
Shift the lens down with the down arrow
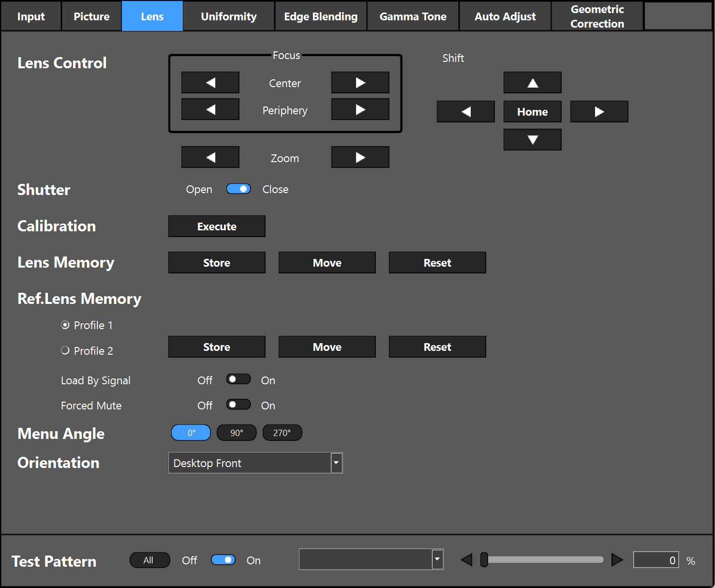(532, 140)
